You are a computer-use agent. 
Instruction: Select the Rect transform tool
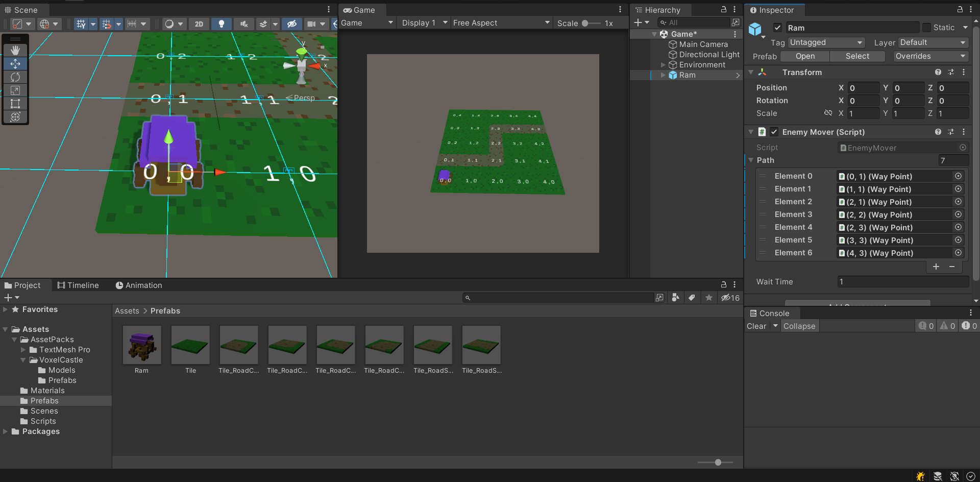coord(15,104)
